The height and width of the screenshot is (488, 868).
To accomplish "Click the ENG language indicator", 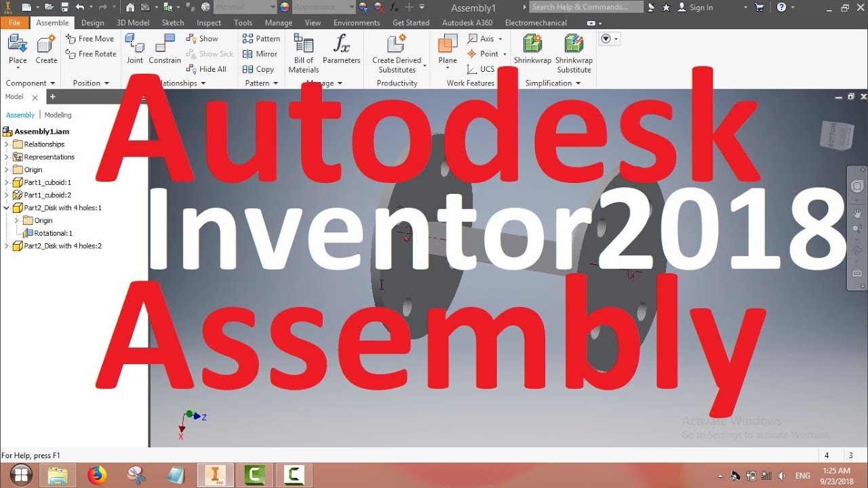I will click(x=803, y=476).
